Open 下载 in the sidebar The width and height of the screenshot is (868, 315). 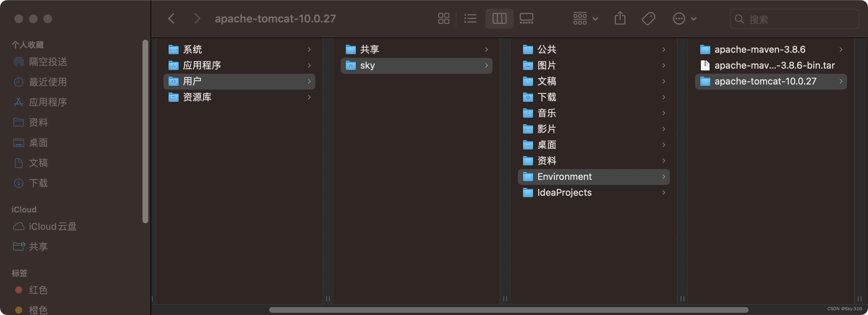[38, 183]
